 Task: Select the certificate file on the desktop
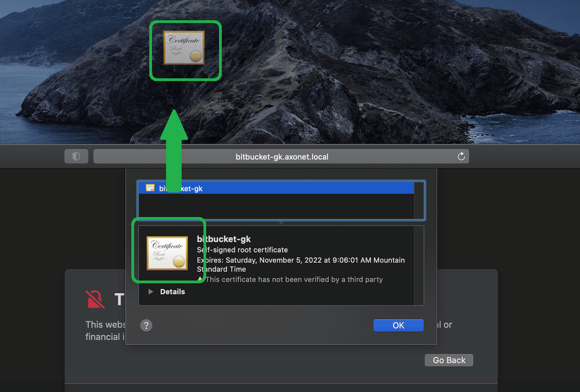click(184, 48)
